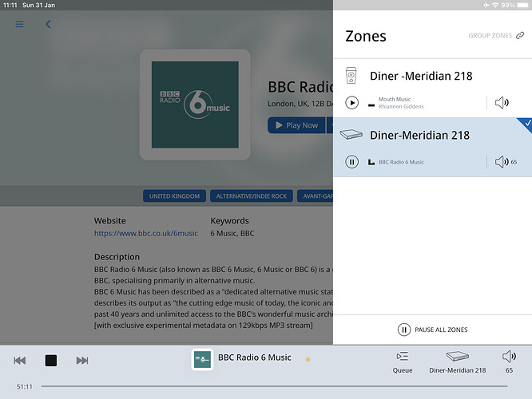Screen dimensions: 532x399
Task: Click the PAUSE ALL ZONES label
Action: 441,330
